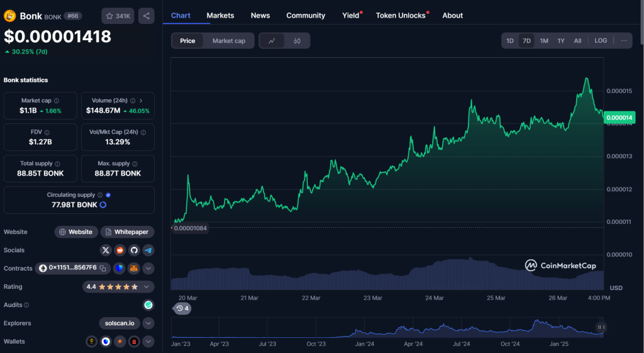Expand Volume (24h) details arrow

[x=141, y=101]
